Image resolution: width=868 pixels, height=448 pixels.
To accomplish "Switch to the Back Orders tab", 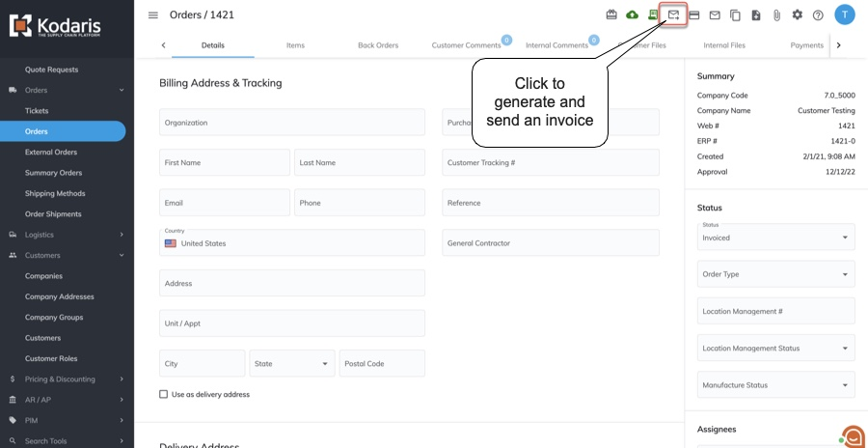I will [x=378, y=45].
